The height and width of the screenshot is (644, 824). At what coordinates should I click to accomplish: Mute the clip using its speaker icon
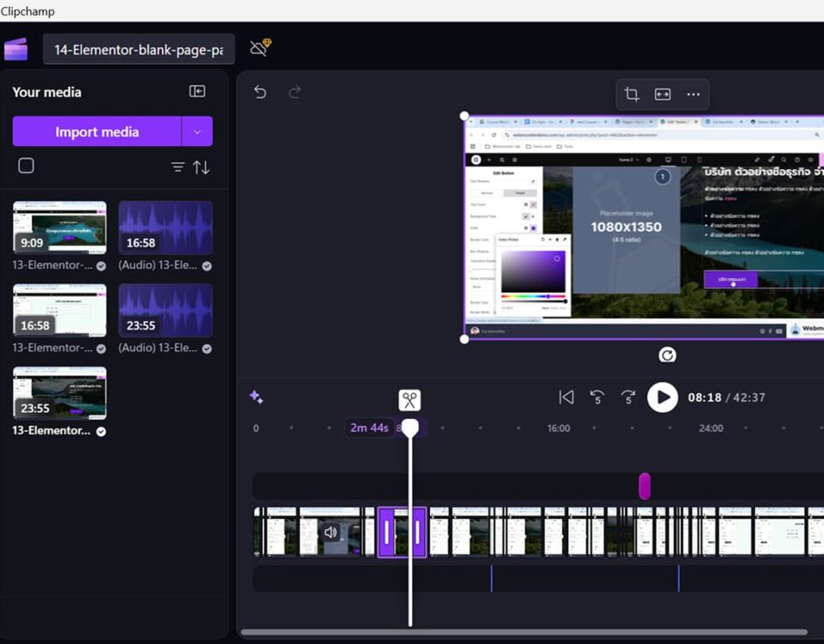(330, 532)
